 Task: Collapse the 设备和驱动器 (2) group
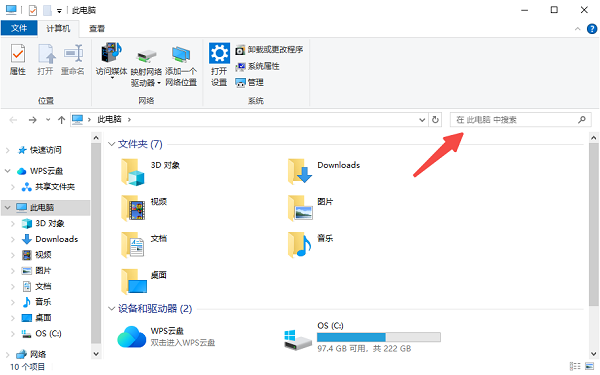coord(111,308)
